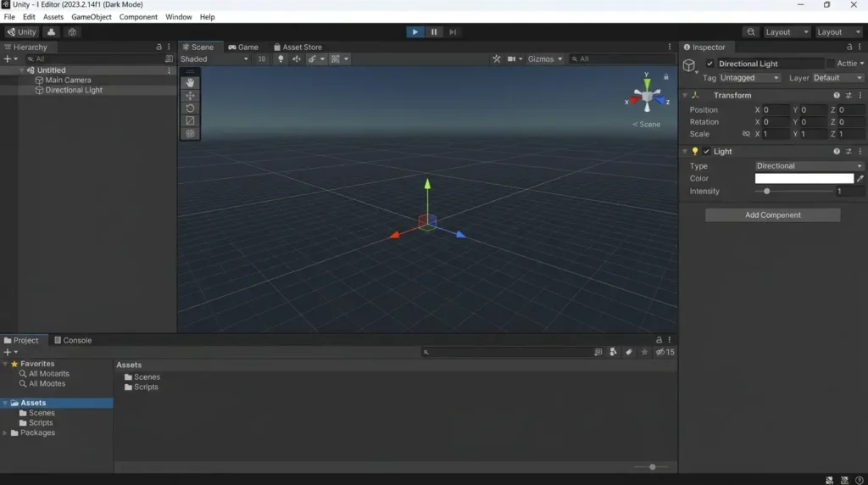Image resolution: width=868 pixels, height=485 pixels.
Task: Open the Light color swatch
Action: click(804, 178)
